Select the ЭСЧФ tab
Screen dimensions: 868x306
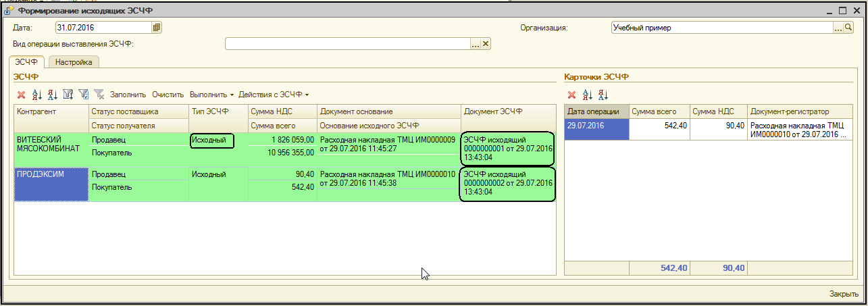click(x=26, y=62)
